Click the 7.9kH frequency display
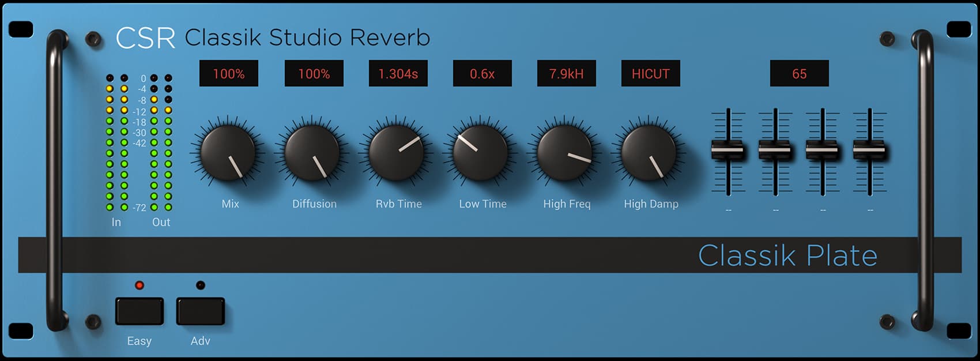Screen dimensions: 980x361 coord(567,74)
